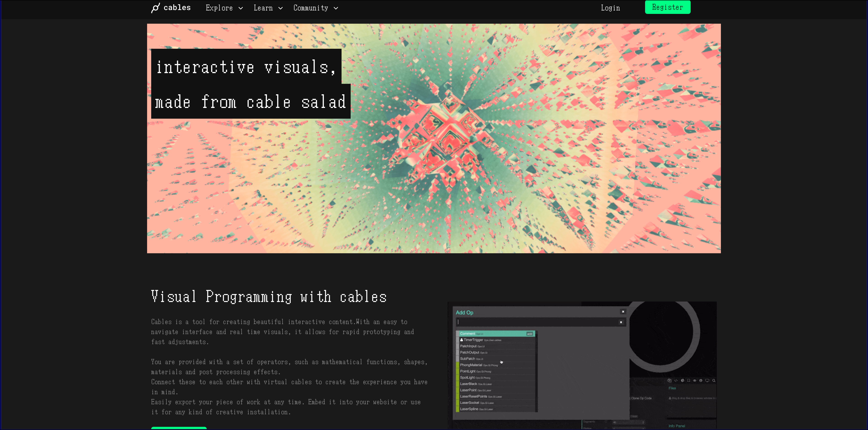Click the cables logo icon

click(155, 8)
